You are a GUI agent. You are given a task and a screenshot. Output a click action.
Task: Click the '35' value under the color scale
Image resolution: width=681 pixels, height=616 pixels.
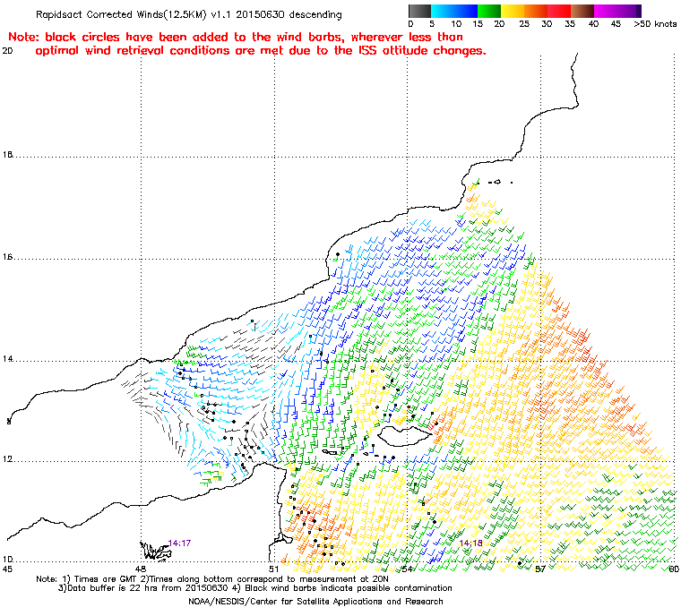(x=570, y=24)
